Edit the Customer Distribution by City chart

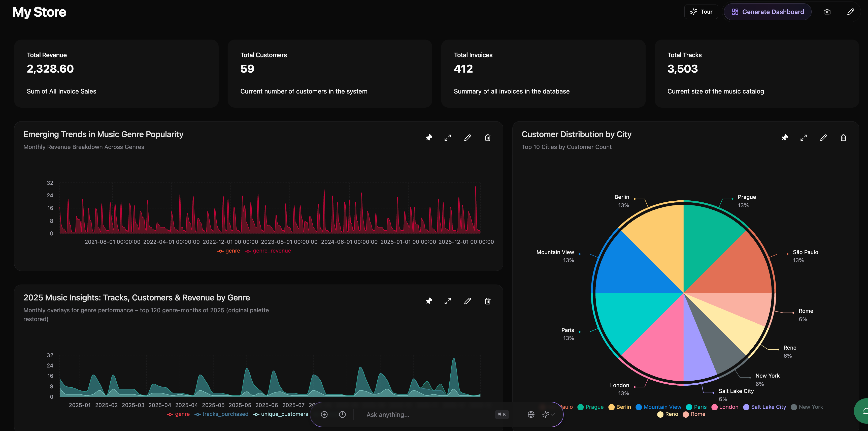[x=823, y=138]
